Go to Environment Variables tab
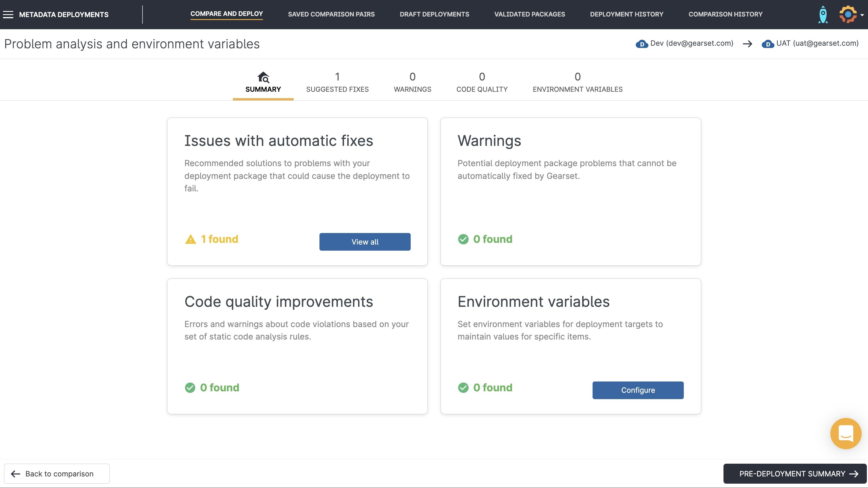 pos(578,82)
